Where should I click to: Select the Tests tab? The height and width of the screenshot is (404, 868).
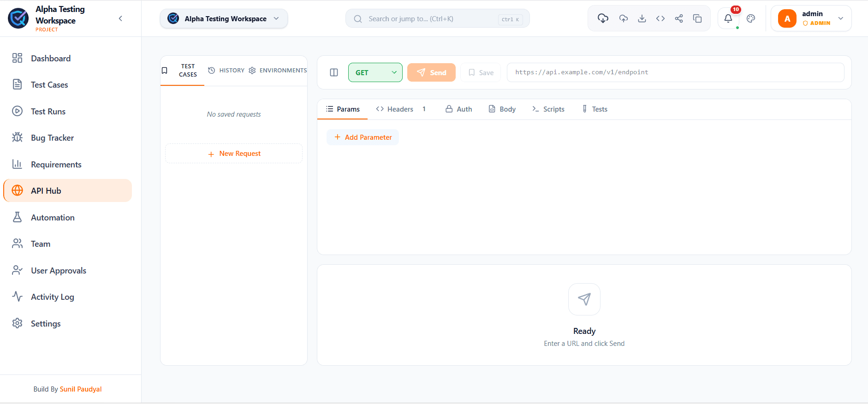tap(595, 109)
